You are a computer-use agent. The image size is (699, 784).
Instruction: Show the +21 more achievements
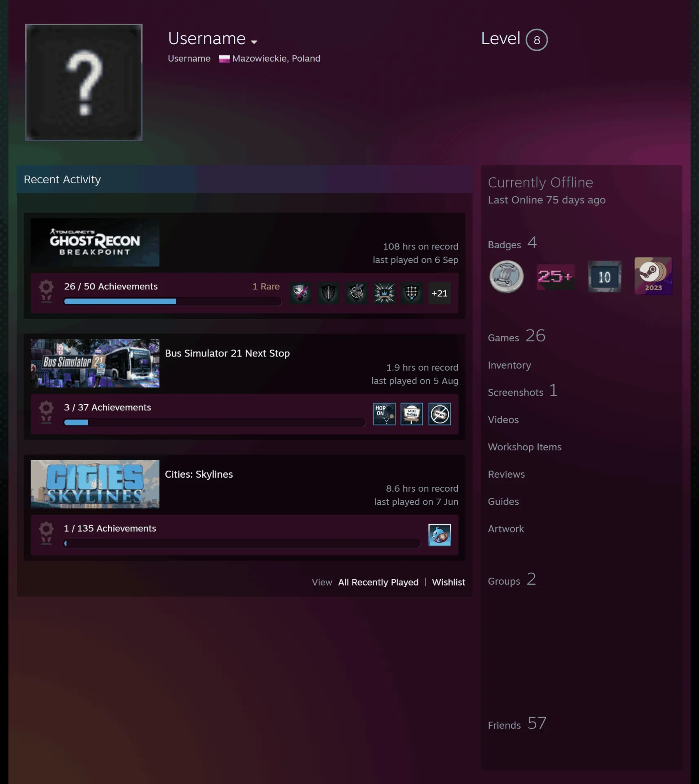coord(439,293)
